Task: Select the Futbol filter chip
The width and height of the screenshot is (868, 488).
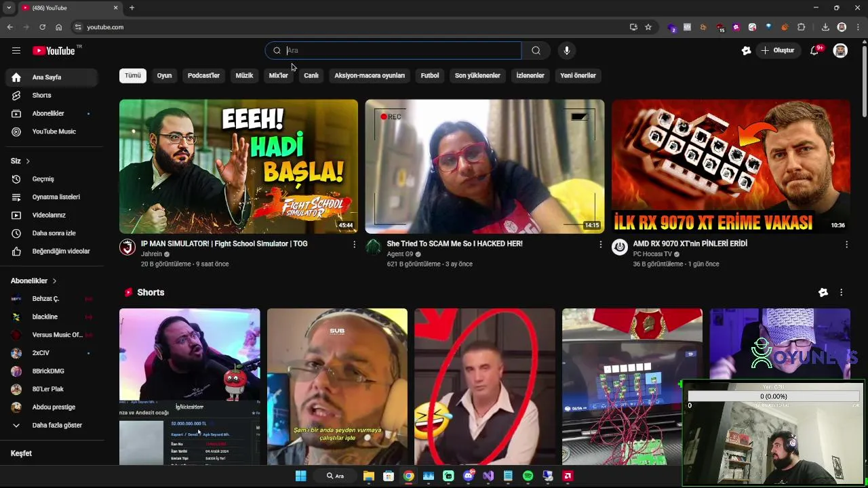Action: [x=430, y=75]
